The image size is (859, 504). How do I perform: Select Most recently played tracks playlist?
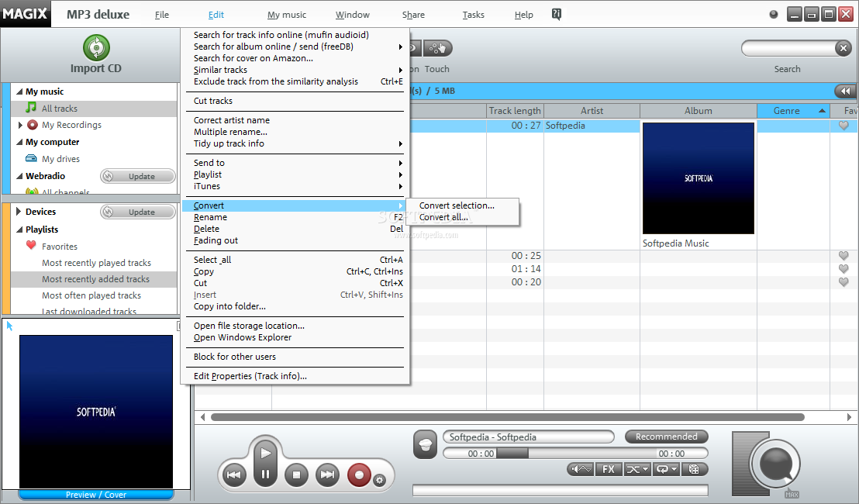(x=96, y=263)
